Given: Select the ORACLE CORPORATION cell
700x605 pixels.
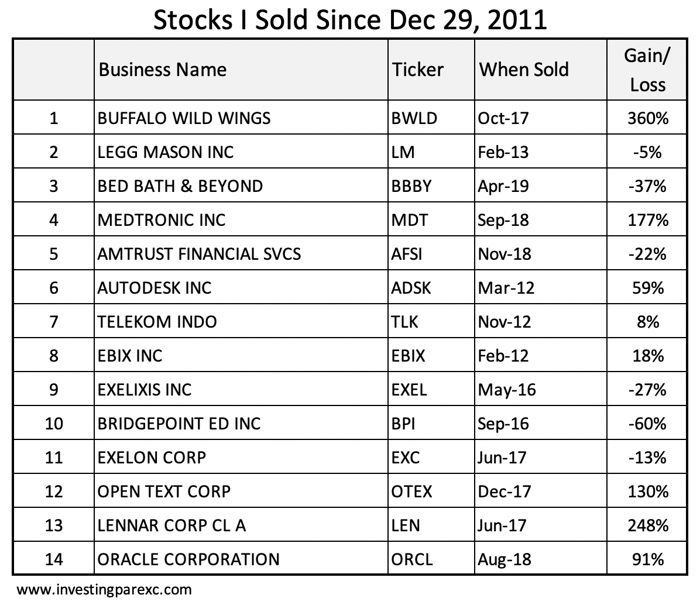Looking at the screenshot, I should pyautogui.click(x=241, y=559).
